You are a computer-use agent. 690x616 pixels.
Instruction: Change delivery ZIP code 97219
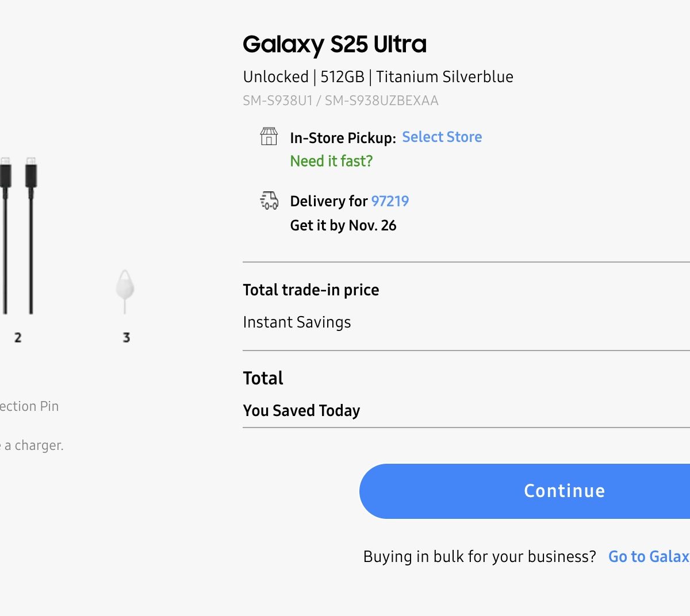click(390, 201)
